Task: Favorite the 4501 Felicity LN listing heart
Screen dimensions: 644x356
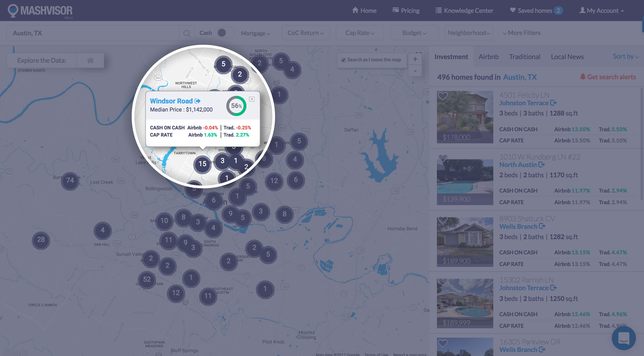Action: [443, 96]
